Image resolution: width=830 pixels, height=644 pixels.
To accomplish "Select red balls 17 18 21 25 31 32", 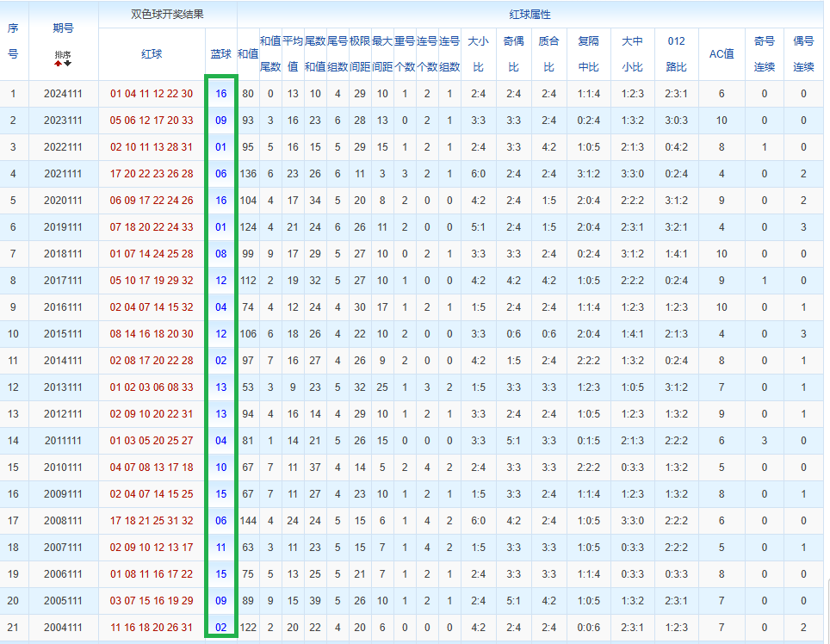I will click(152, 521).
